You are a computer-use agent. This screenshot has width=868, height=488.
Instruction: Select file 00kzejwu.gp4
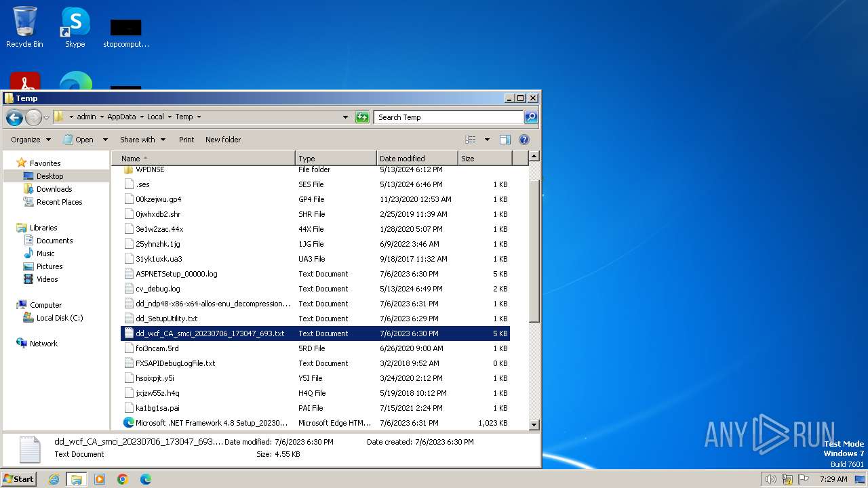[315, 199]
